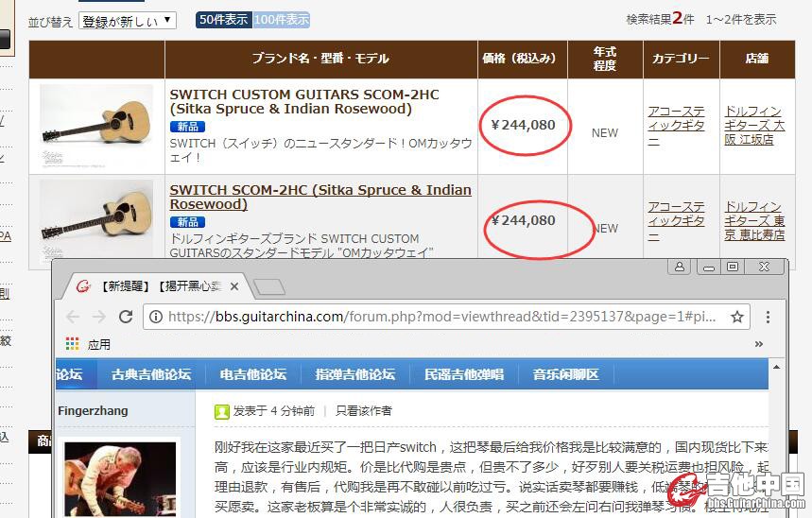Open the 古典吉他论坛 forum tab
The image size is (812, 518).
pos(151,374)
